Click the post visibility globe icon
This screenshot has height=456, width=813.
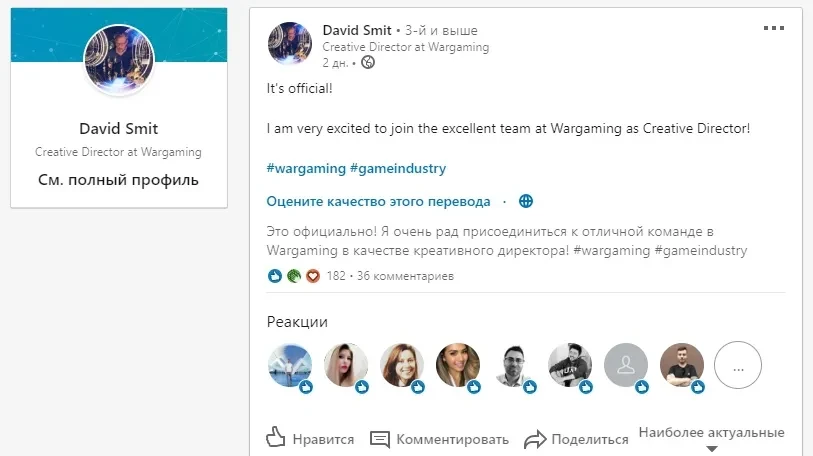click(x=368, y=62)
